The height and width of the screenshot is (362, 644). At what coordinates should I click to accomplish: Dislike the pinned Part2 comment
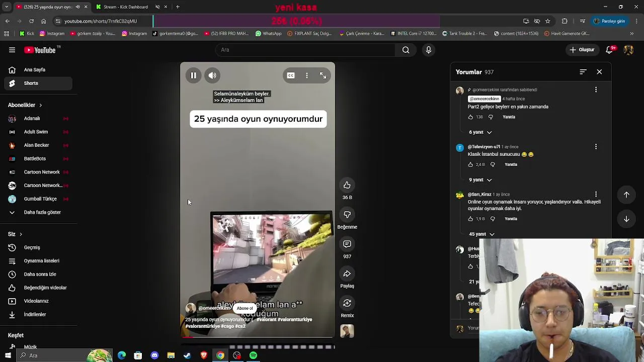coord(491,117)
